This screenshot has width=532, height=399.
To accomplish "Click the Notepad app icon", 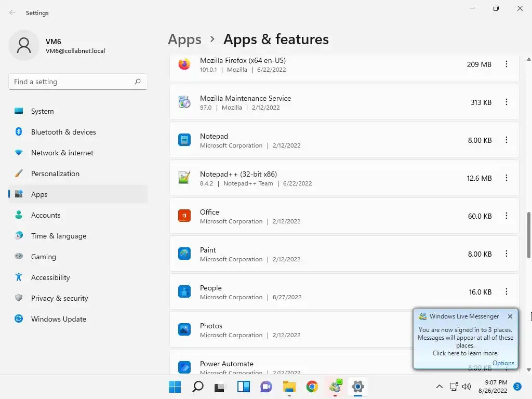I will pyautogui.click(x=184, y=140).
